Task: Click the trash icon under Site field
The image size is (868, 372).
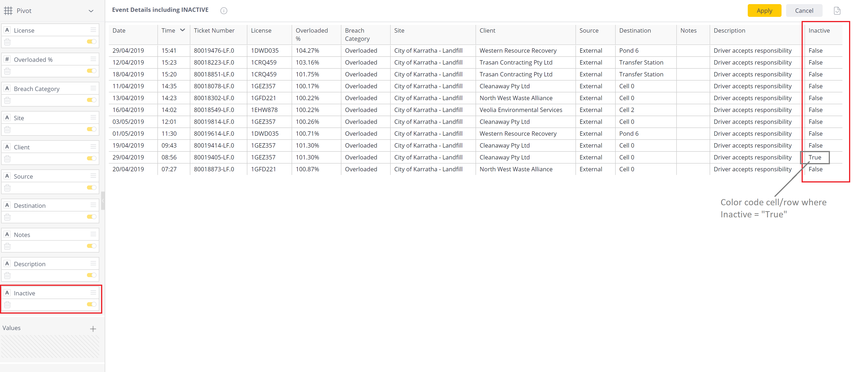Action: (7, 130)
